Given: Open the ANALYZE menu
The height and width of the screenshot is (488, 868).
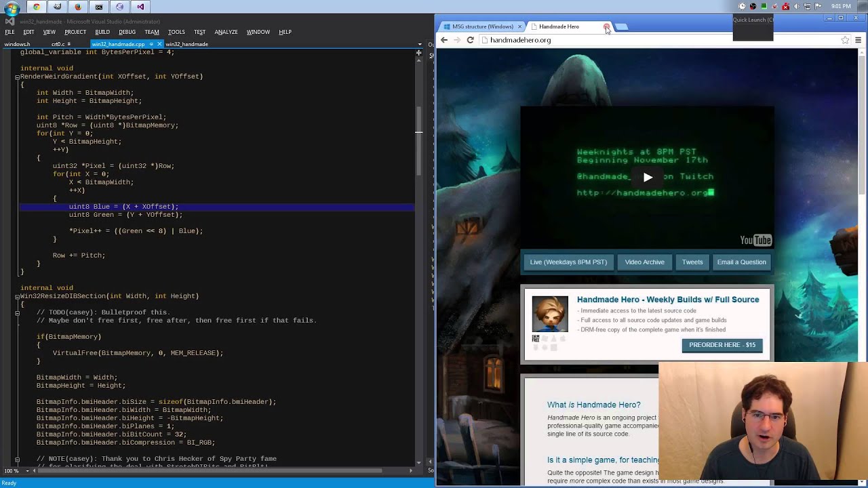Looking at the screenshot, I should (x=226, y=32).
